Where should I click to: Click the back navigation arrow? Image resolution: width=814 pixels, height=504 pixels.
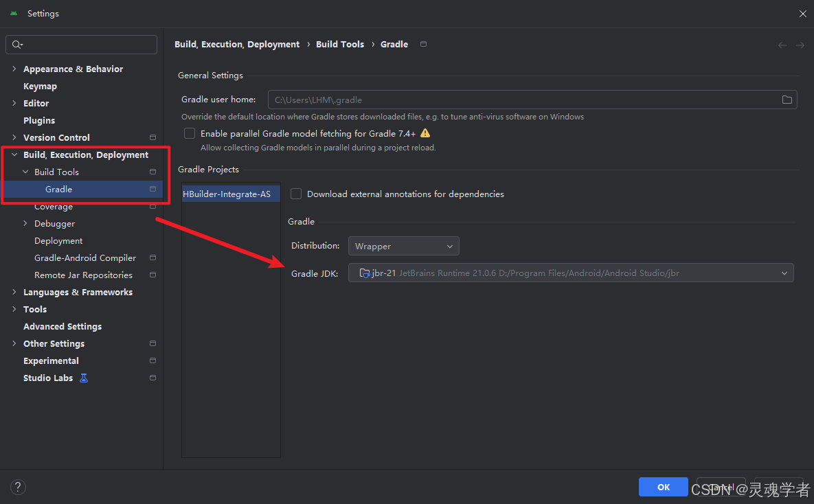point(782,45)
